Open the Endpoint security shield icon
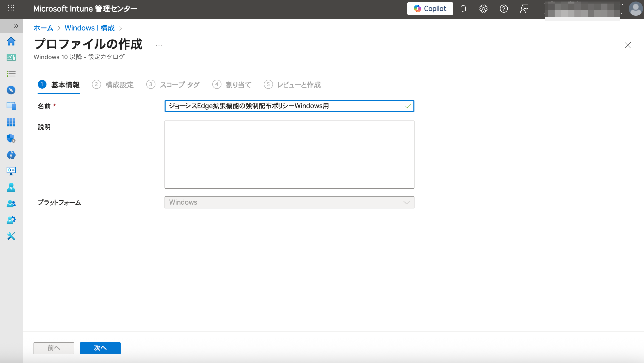The image size is (644, 363). [x=11, y=139]
